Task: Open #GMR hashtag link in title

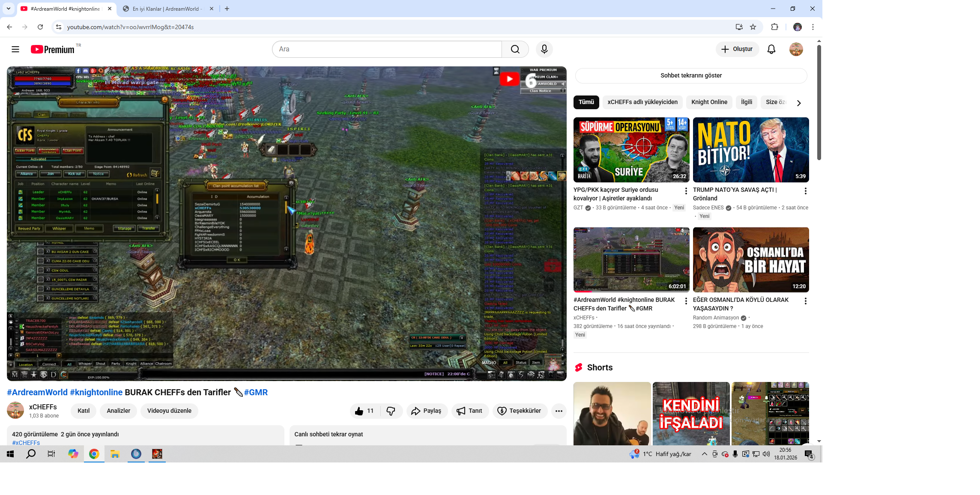Action: [256, 392]
